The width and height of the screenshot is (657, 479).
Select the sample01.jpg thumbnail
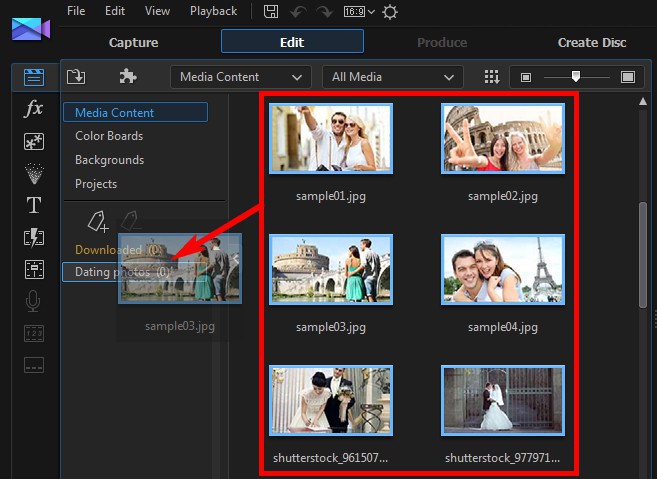[x=331, y=139]
